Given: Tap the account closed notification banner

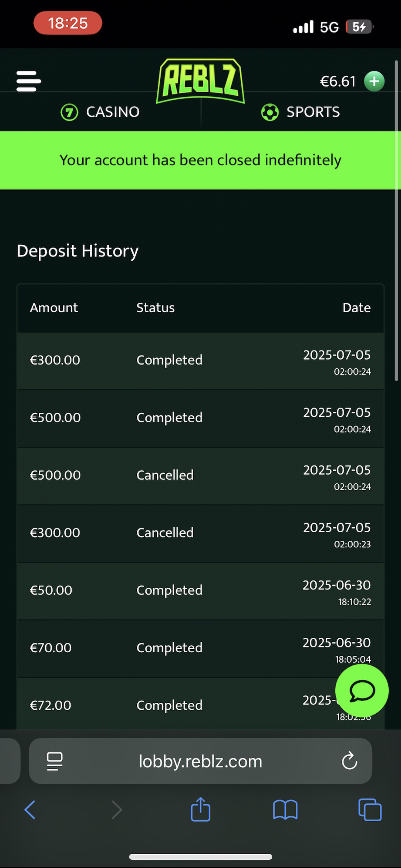Looking at the screenshot, I should [x=200, y=160].
